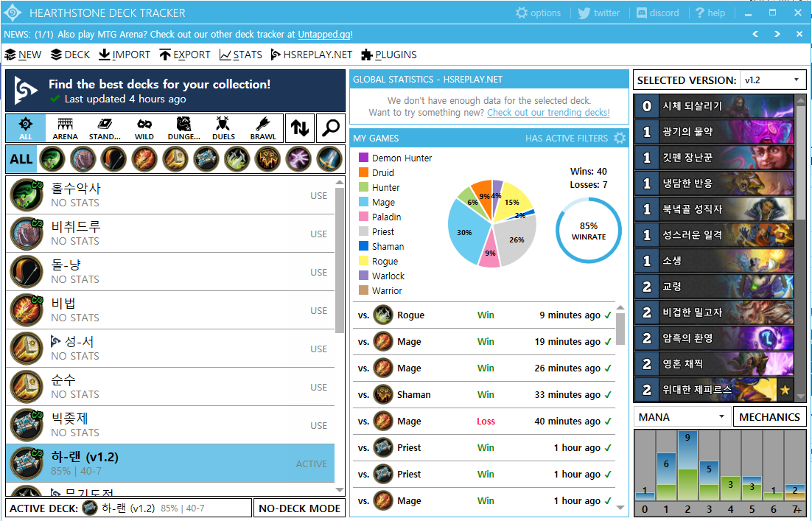Click the 'Find the best decks' banner
The image size is (812, 521).
coord(175,91)
